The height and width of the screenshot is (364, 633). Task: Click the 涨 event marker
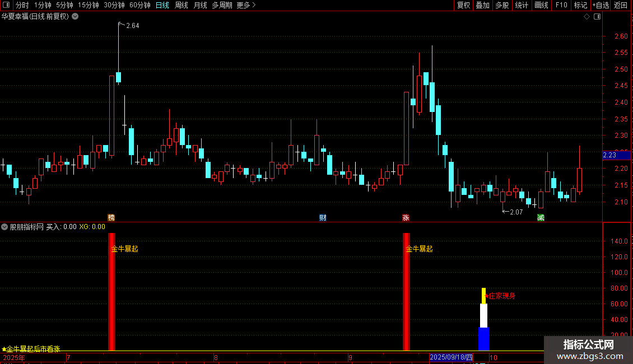(406, 217)
